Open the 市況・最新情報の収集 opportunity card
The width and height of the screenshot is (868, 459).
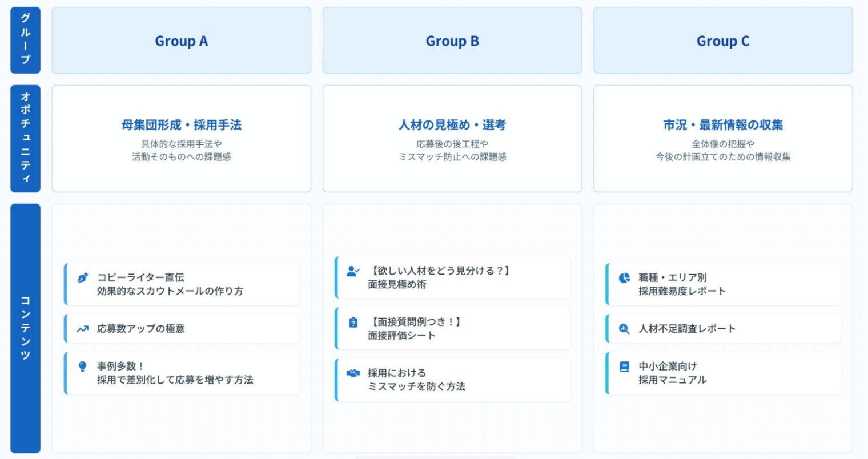723,139
